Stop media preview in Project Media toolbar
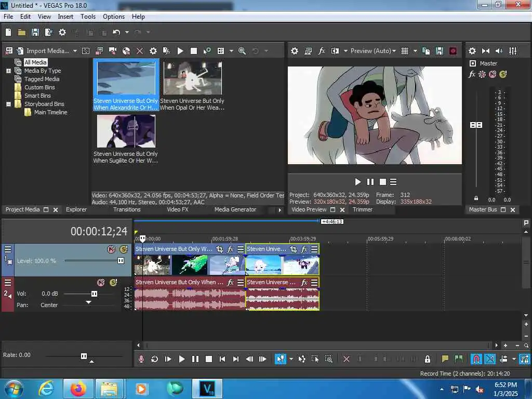 point(194,51)
